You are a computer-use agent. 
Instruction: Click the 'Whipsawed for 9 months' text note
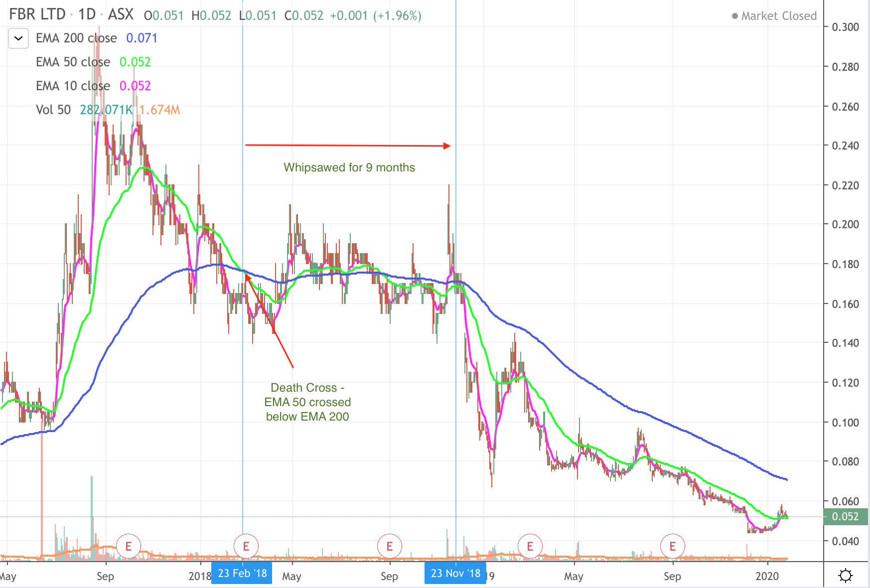point(349,167)
